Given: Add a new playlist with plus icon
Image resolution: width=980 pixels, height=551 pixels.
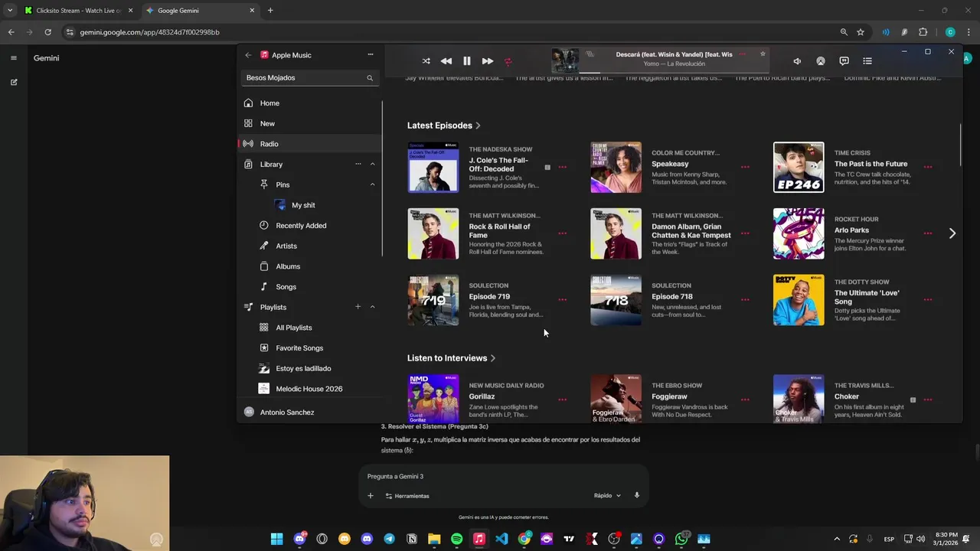Looking at the screenshot, I should tap(358, 307).
